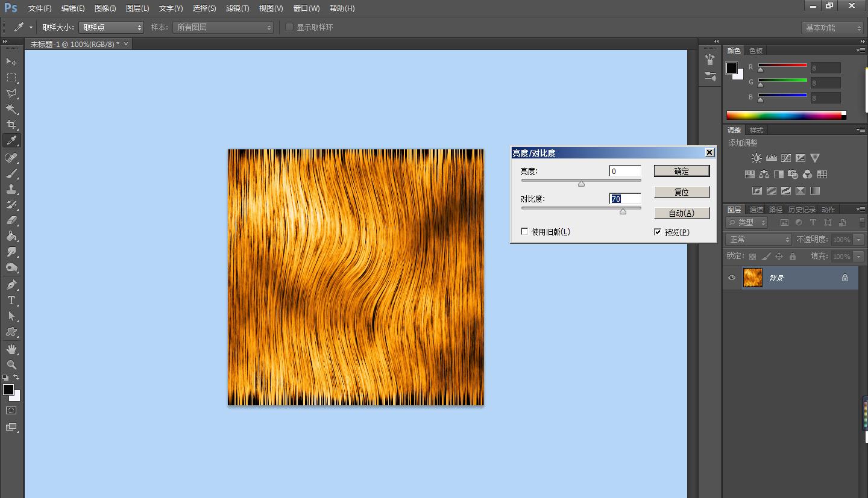Select the Hand tool

pos(11,349)
